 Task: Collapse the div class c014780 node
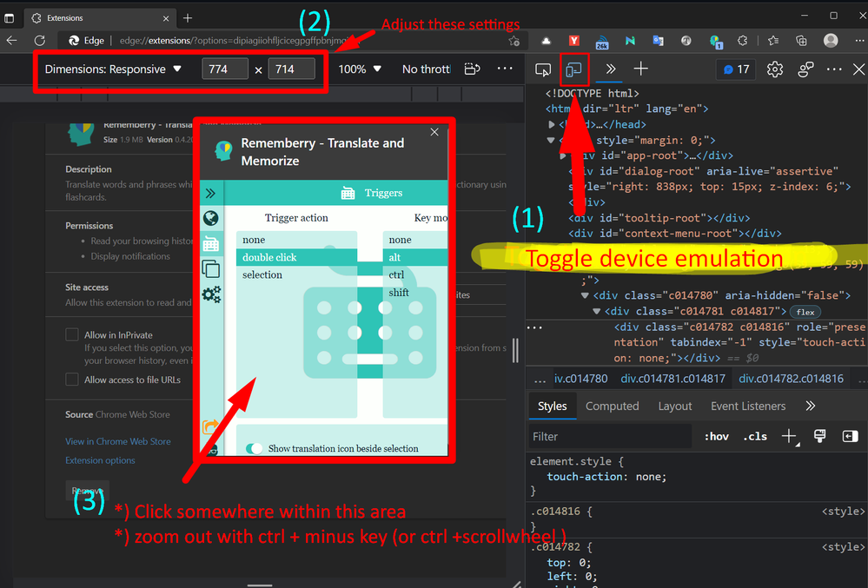[x=585, y=295]
